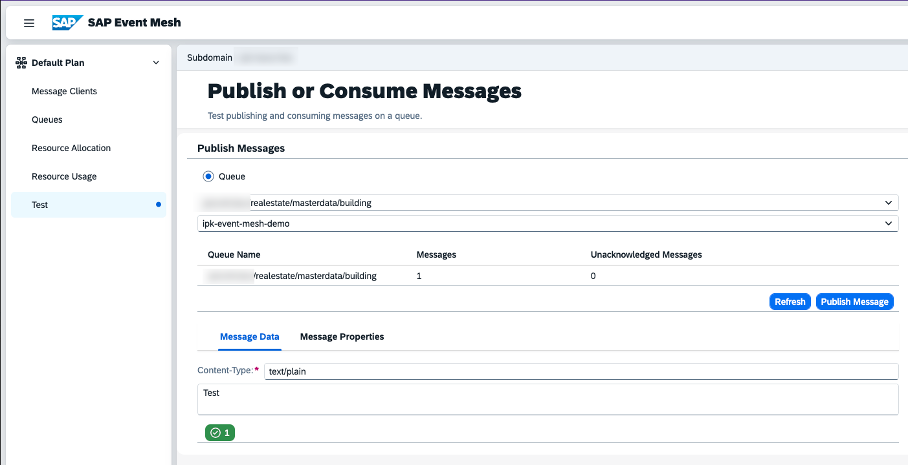Click the Publish Message button
The width and height of the screenshot is (908, 466).
[x=855, y=302]
